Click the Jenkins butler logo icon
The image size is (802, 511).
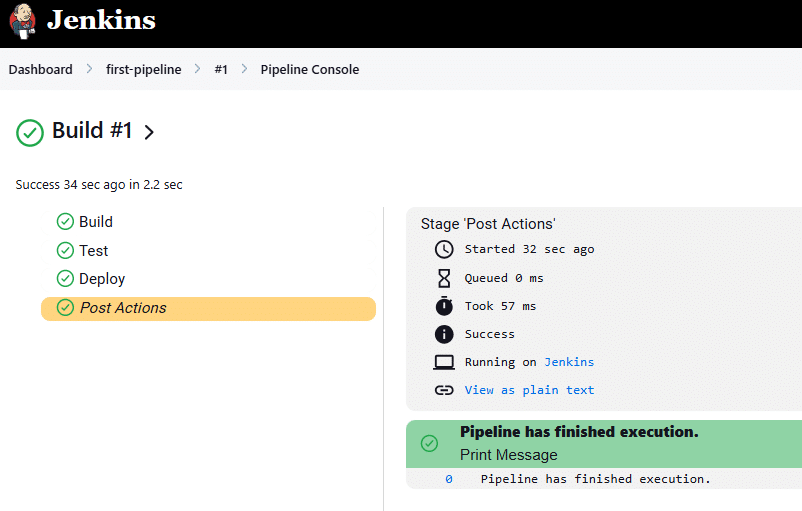[22, 21]
